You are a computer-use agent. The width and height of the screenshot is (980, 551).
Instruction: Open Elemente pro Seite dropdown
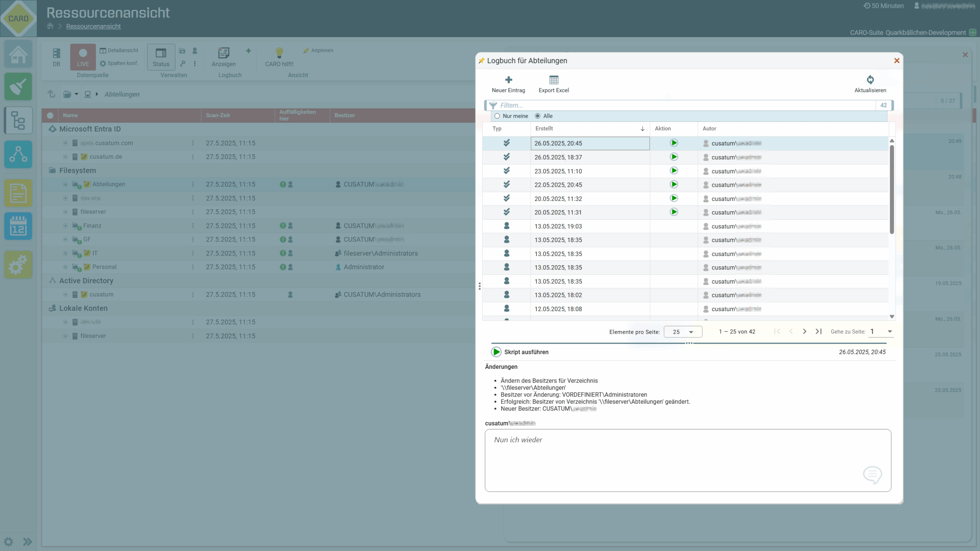(x=683, y=332)
